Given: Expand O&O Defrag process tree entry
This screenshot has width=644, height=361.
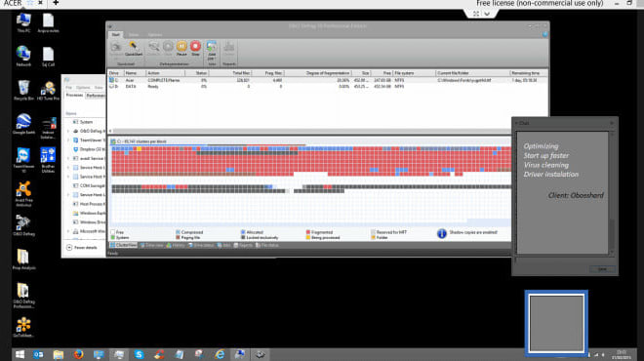Looking at the screenshot, I should (68, 131).
